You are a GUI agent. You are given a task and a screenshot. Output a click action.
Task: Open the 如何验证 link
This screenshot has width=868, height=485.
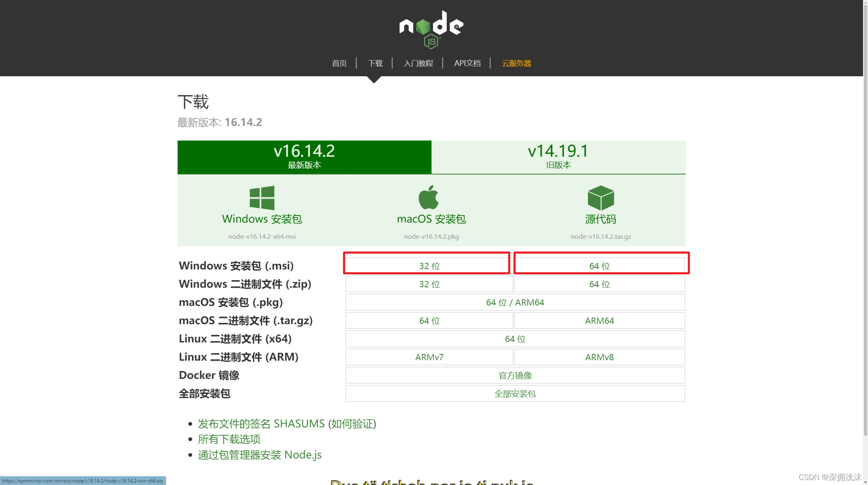click(352, 424)
